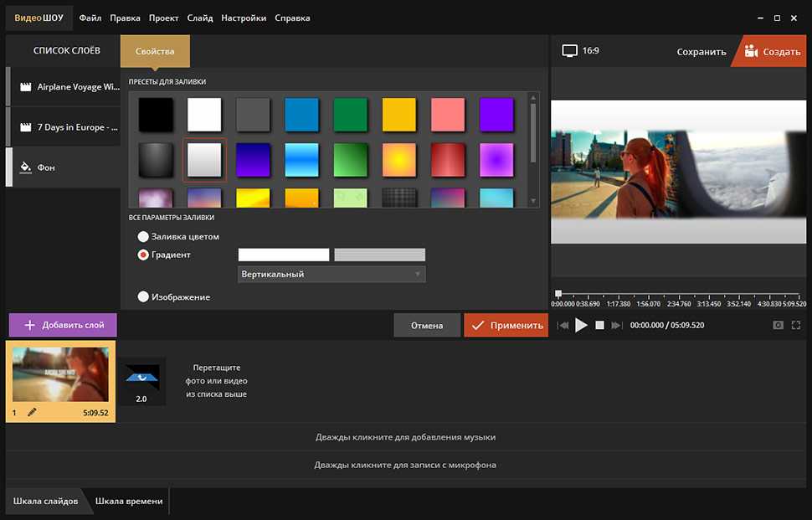Click the 'Применить' button
This screenshot has height=520, width=812.
506,325
